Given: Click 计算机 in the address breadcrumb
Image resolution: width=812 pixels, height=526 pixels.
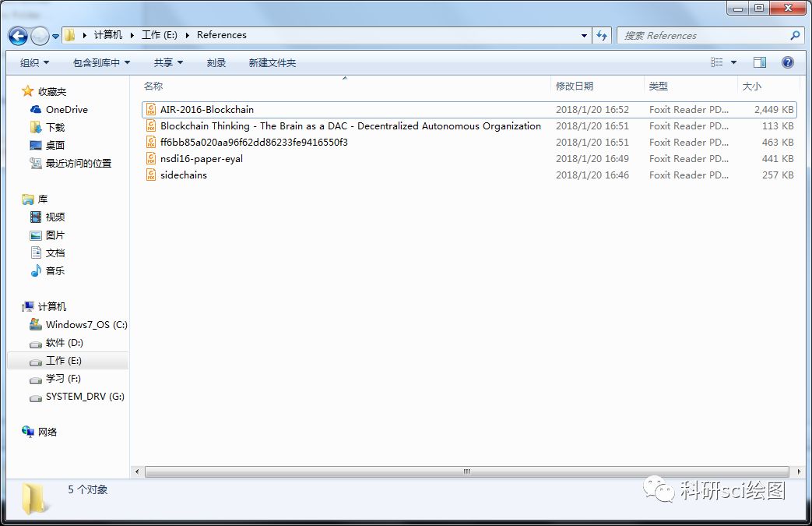Looking at the screenshot, I should click(107, 35).
